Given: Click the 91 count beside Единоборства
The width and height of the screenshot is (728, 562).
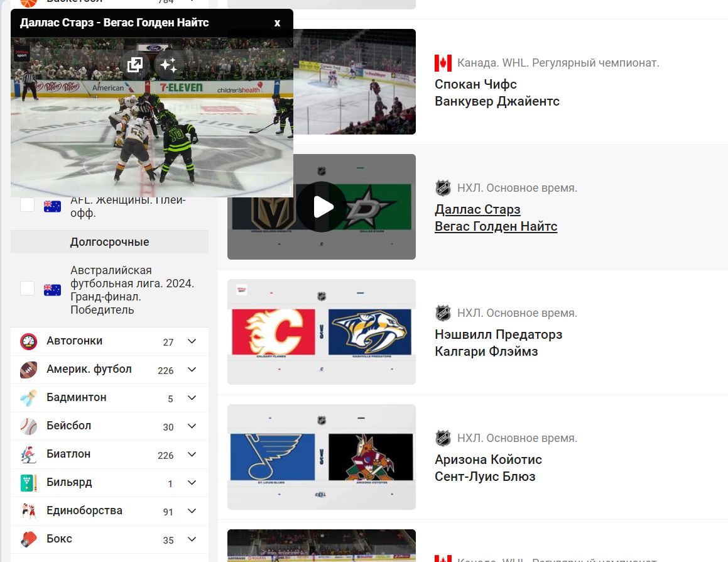Looking at the screenshot, I should coord(168,512).
